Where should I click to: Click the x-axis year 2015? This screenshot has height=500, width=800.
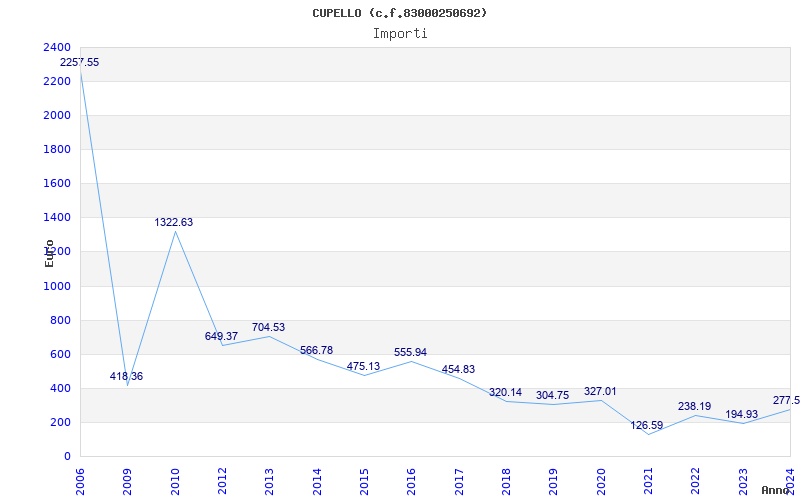pyautogui.click(x=364, y=482)
